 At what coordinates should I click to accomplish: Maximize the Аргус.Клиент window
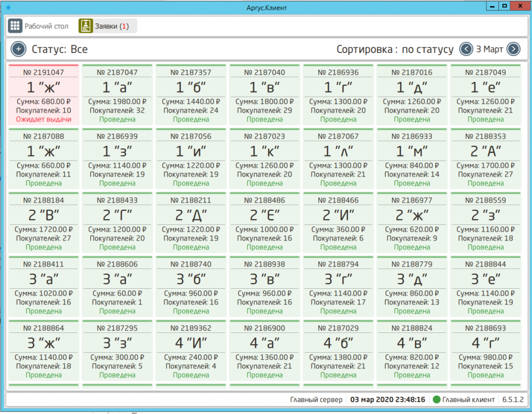click(503, 6)
